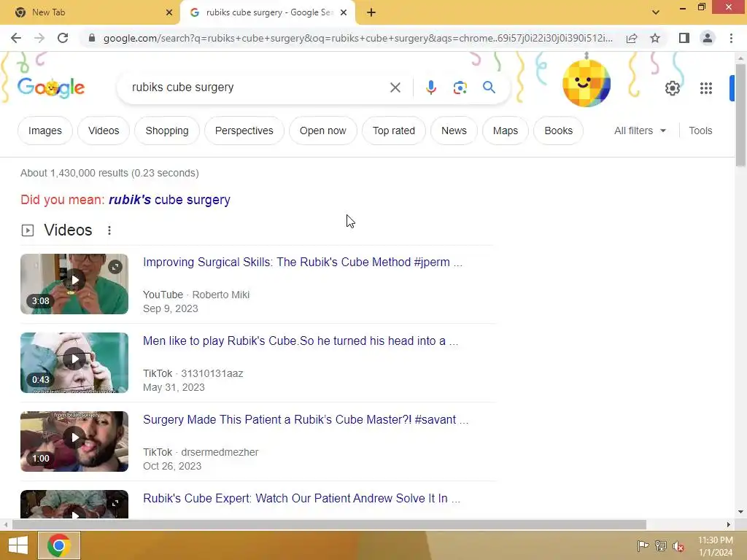Click the Chrome taskbar icon

point(59,545)
